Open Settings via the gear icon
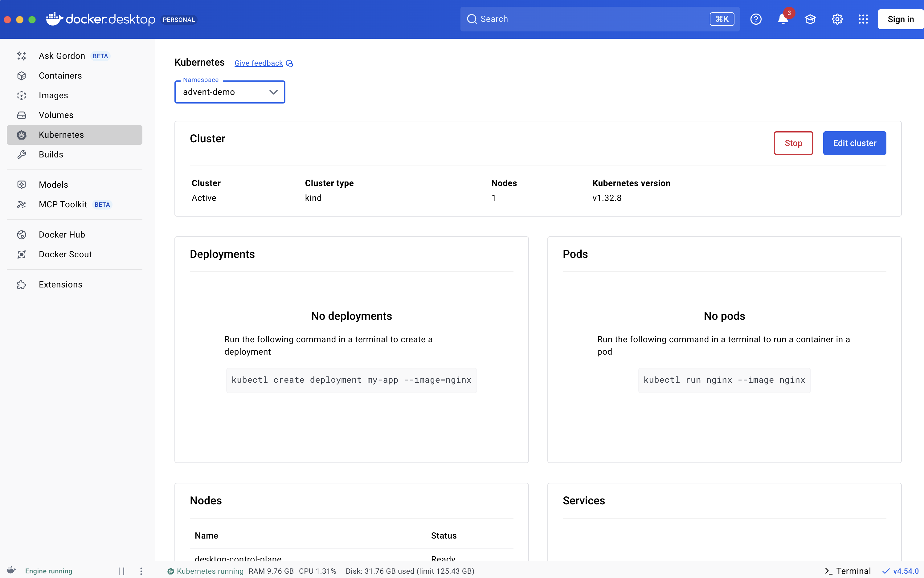 pos(837,19)
